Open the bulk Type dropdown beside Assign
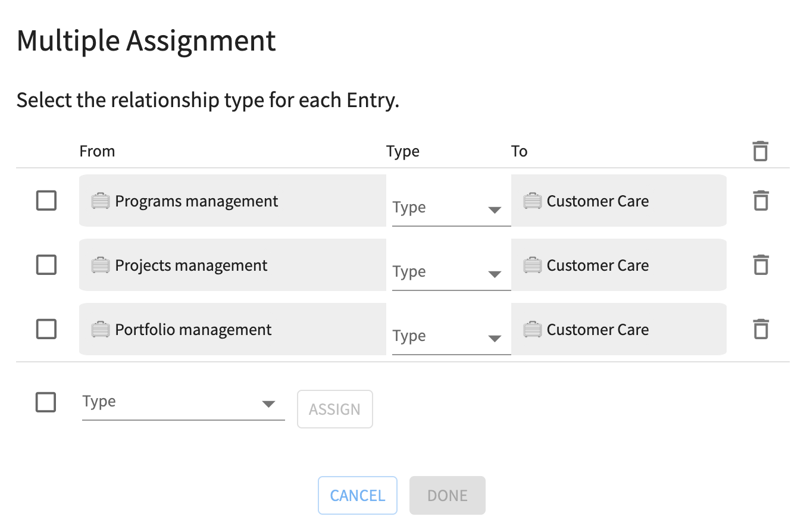The height and width of the screenshot is (532, 807). point(183,403)
